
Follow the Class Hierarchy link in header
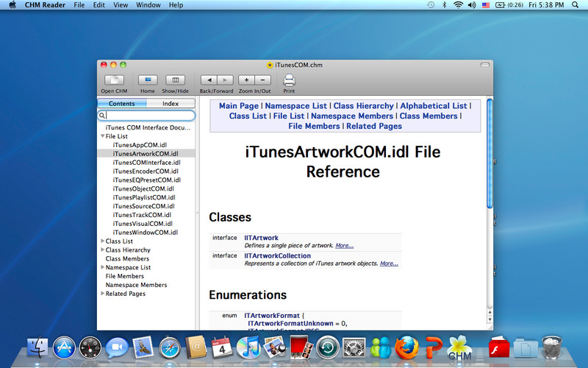pyautogui.click(x=363, y=106)
